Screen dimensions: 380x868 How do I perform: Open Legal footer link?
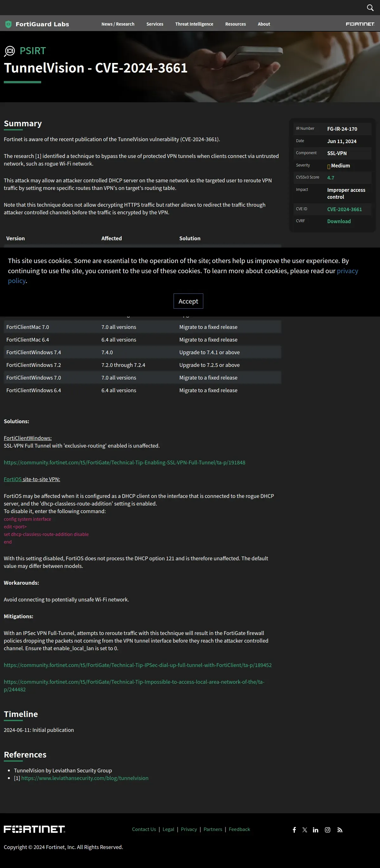tap(168, 829)
